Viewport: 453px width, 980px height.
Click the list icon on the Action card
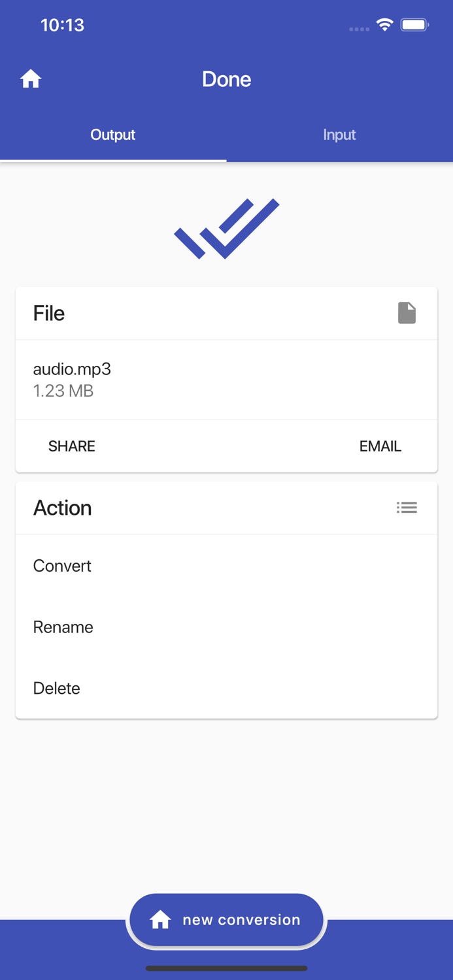point(407,508)
